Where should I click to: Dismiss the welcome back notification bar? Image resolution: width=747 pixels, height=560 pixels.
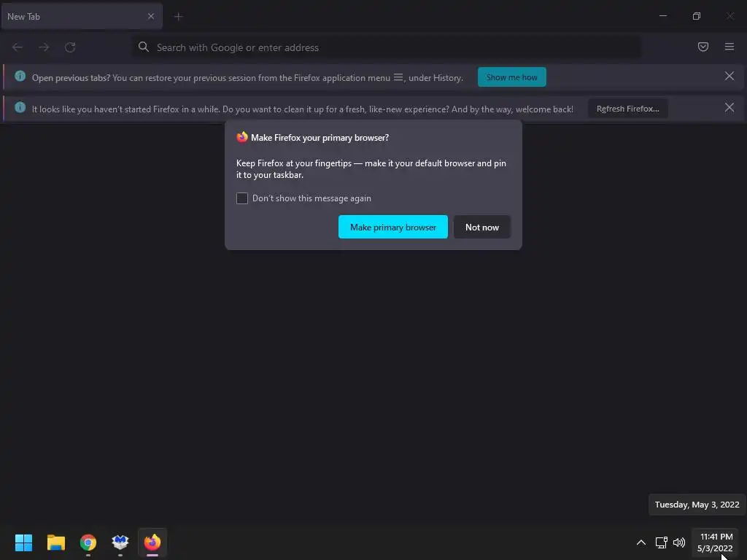coord(729,108)
